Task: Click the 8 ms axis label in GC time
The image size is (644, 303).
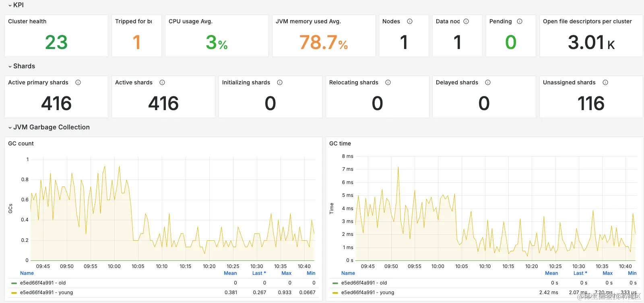Action: pos(347,156)
